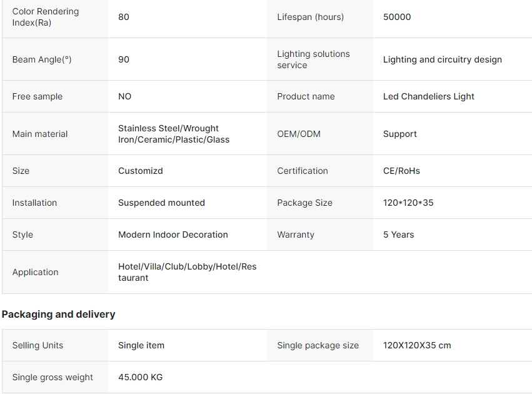This screenshot has width=532, height=394.
Task: Click the Beam Angle value 90
Action: 124,59
